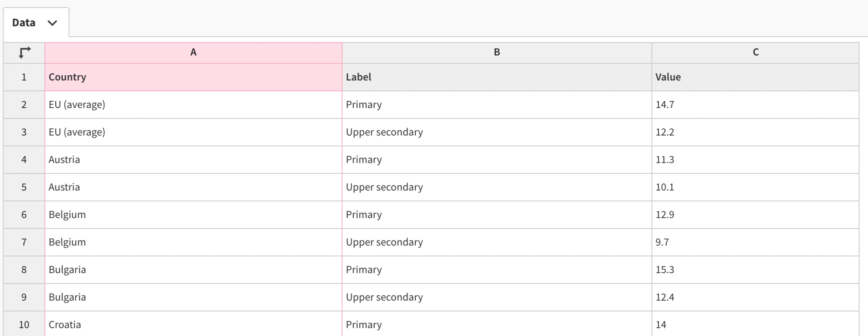Viewport: 868px width, 336px height.
Task: Click the Country header cell
Action: pos(193,77)
